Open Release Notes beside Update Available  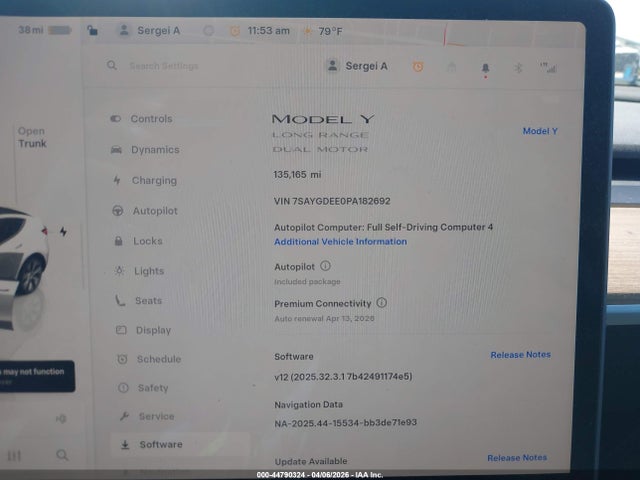(517, 458)
